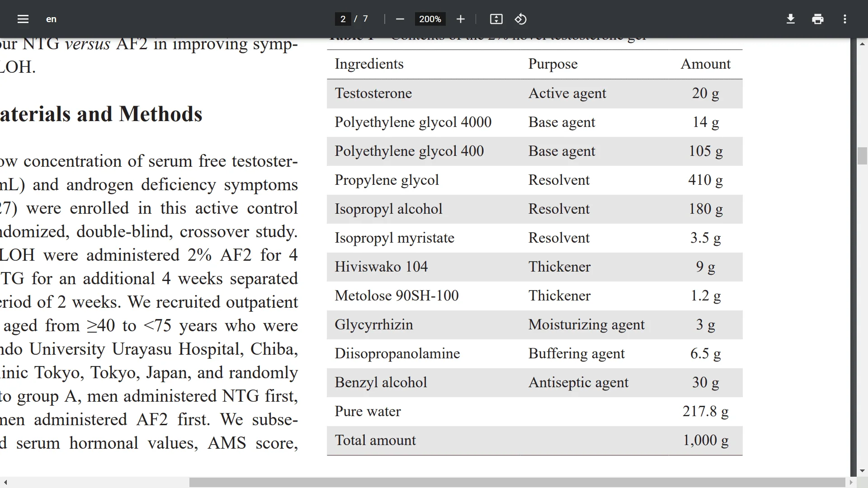Viewport: 868px width, 488px height.
Task: Click the '1,000 g' amount cell
Action: [705, 441]
